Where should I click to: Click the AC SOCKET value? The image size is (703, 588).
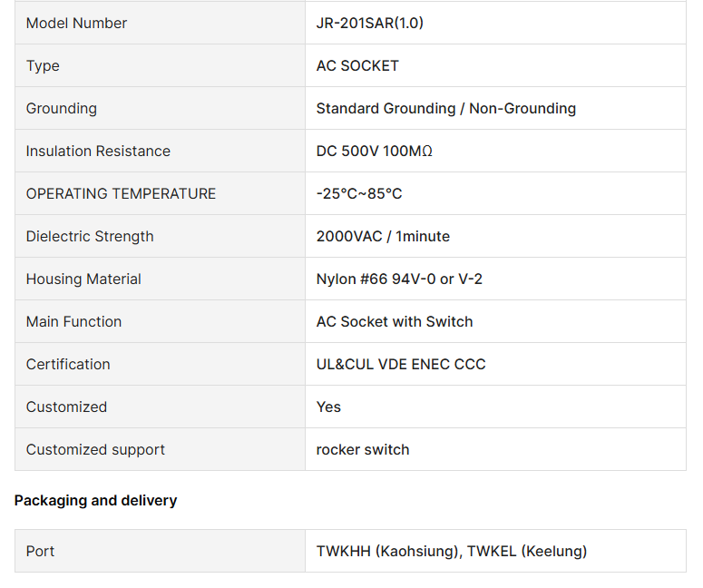(x=357, y=65)
